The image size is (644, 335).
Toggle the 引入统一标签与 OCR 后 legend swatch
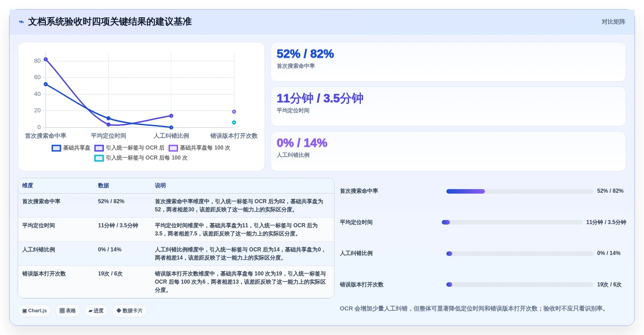[99, 148]
